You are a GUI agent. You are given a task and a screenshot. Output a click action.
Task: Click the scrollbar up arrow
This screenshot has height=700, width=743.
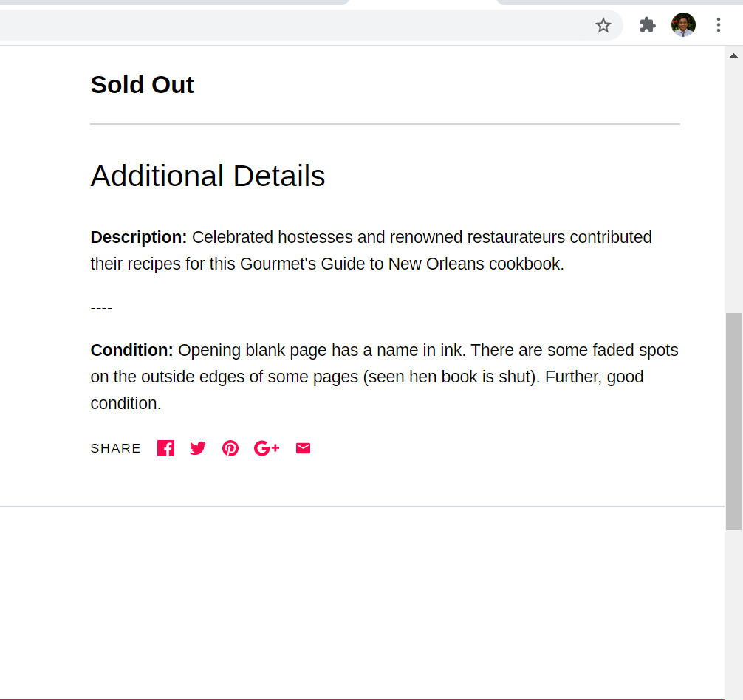tap(733, 55)
